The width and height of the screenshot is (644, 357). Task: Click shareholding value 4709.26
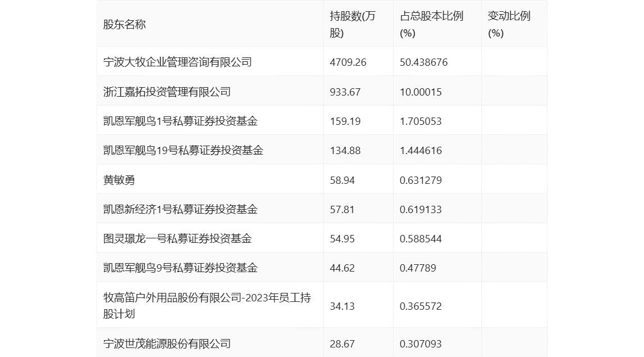pos(348,62)
